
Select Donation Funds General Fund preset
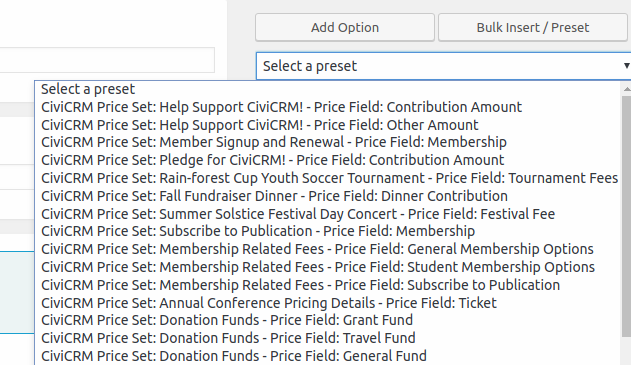point(328,356)
